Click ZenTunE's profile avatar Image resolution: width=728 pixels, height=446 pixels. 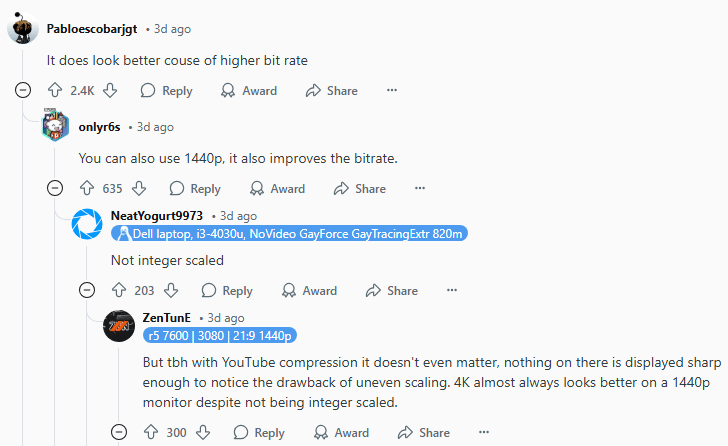point(119,326)
